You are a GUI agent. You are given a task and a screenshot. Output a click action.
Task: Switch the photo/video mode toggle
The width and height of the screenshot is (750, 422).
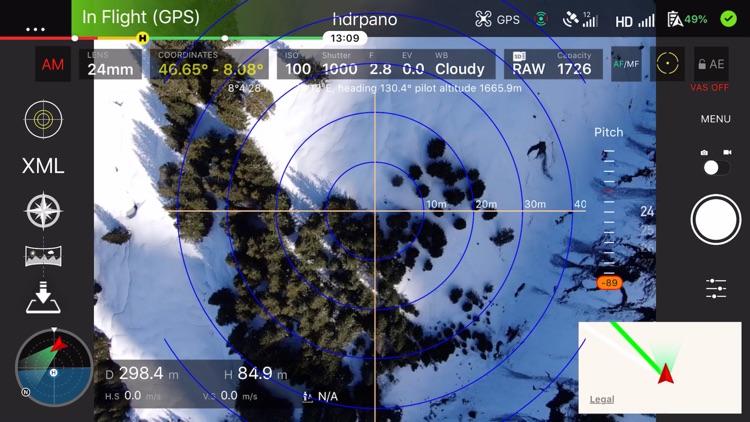click(716, 167)
